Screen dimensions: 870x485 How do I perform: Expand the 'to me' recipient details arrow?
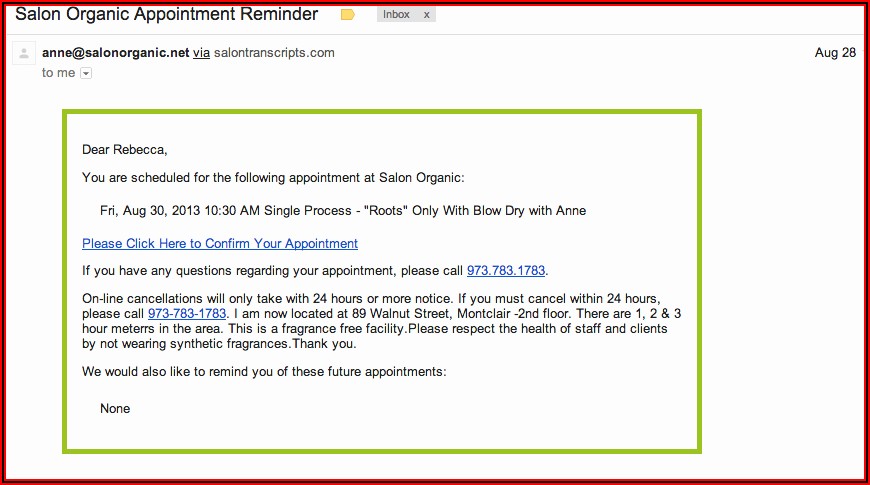point(86,73)
